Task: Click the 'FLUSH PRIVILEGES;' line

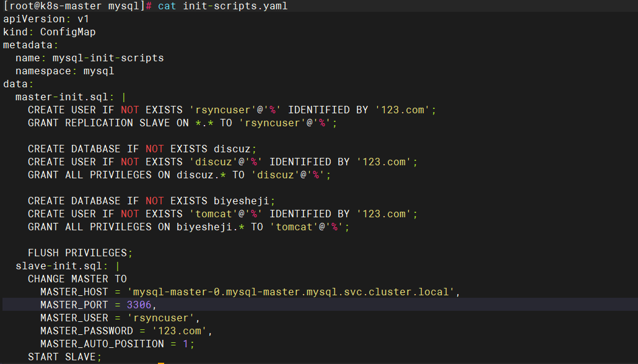Action: click(80, 253)
